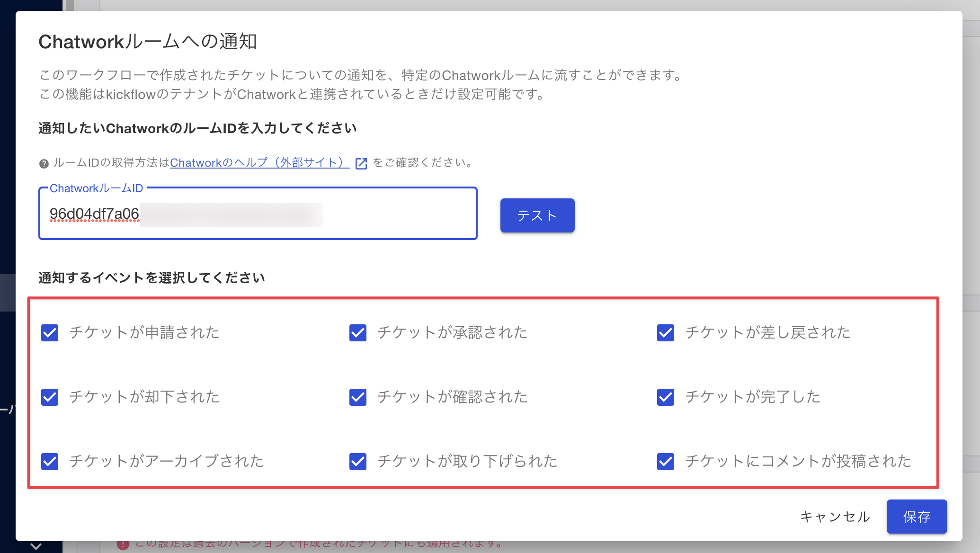Click the 保存 button

tap(917, 517)
